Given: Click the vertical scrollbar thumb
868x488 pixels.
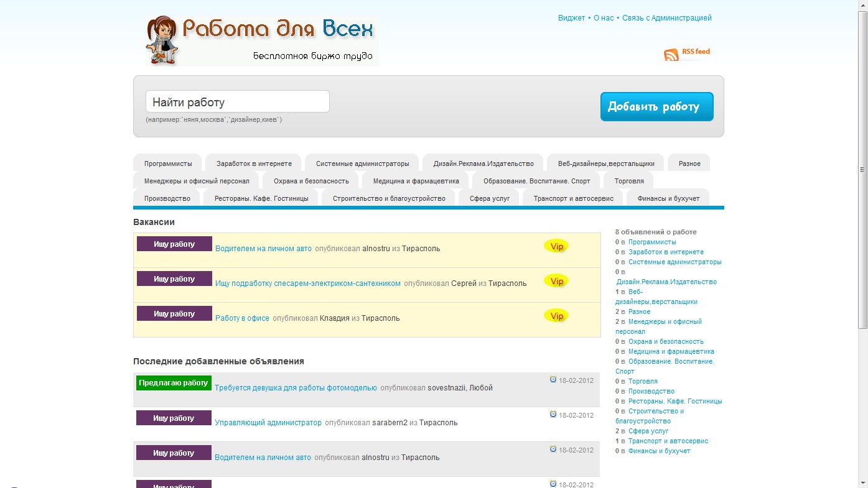Looking at the screenshot, I should [862, 170].
